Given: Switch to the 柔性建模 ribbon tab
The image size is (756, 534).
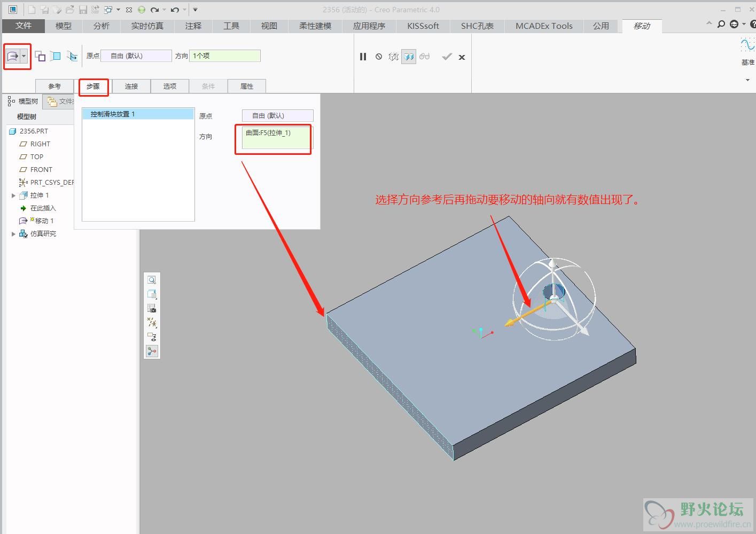Looking at the screenshot, I should click(x=315, y=26).
